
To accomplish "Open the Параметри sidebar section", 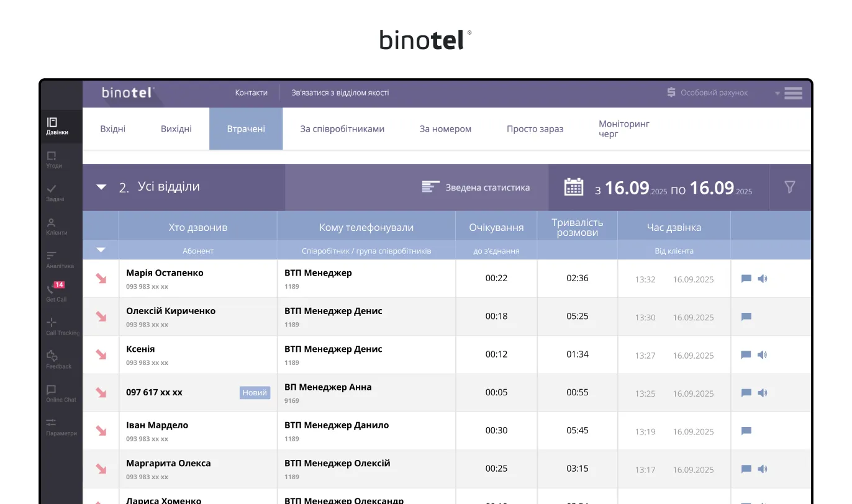I will [61, 427].
